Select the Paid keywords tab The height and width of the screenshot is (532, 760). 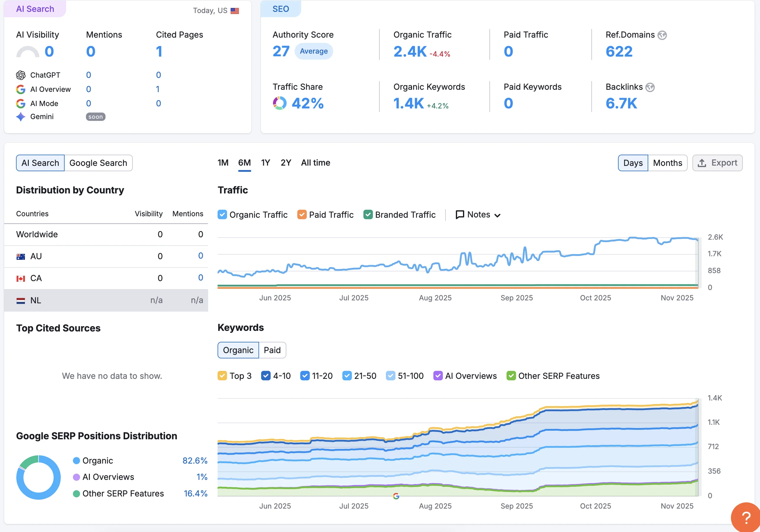point(272,350)
